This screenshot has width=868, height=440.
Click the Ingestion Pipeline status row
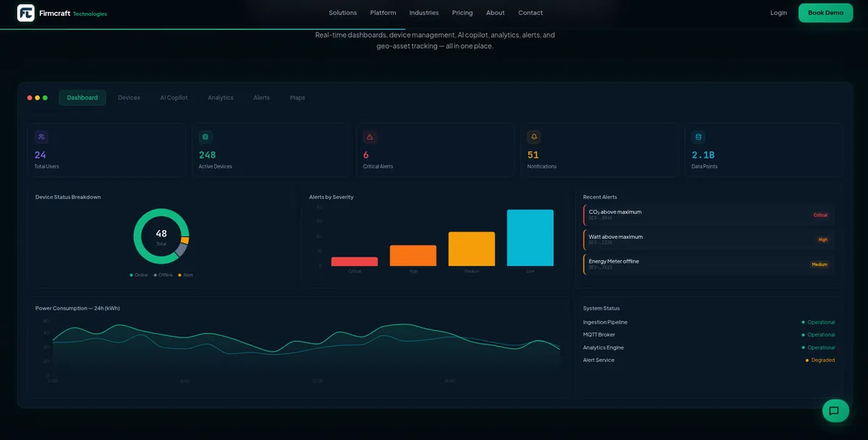[709, 322]
